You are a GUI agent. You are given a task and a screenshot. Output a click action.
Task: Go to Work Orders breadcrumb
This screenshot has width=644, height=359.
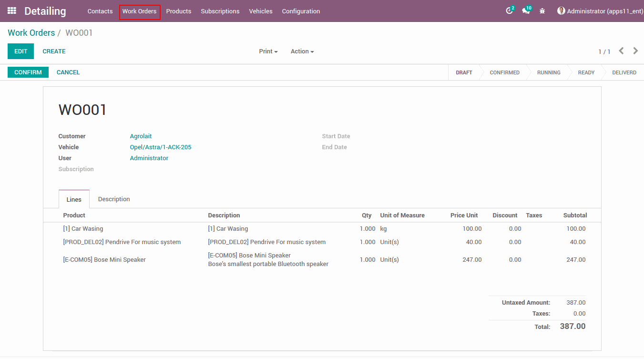click(31, 33)
